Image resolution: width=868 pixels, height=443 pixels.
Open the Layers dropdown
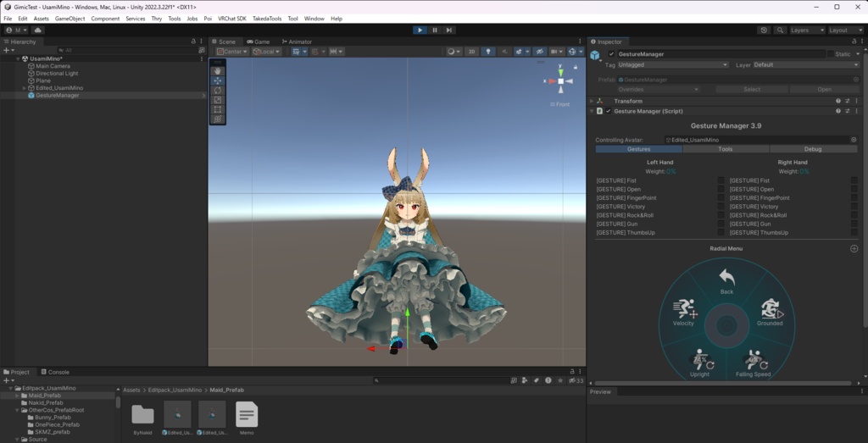807,30
